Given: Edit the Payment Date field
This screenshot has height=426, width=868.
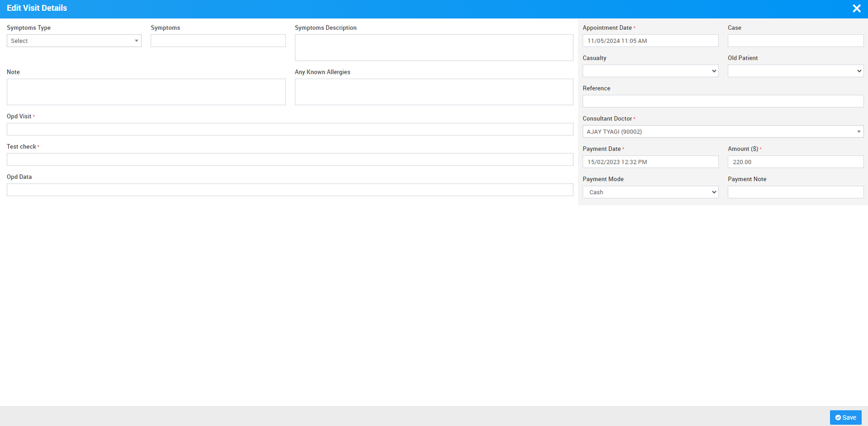Looking at the screenshot, I should [650, 162].
